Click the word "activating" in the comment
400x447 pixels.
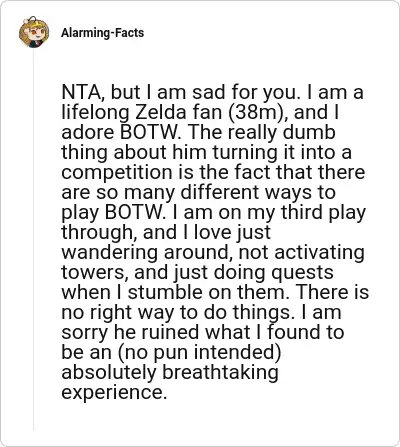coord(320,252)
